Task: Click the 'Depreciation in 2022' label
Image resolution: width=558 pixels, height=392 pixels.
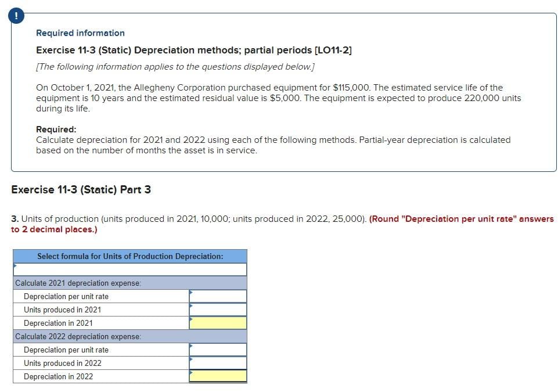Action: click(59, 377)
